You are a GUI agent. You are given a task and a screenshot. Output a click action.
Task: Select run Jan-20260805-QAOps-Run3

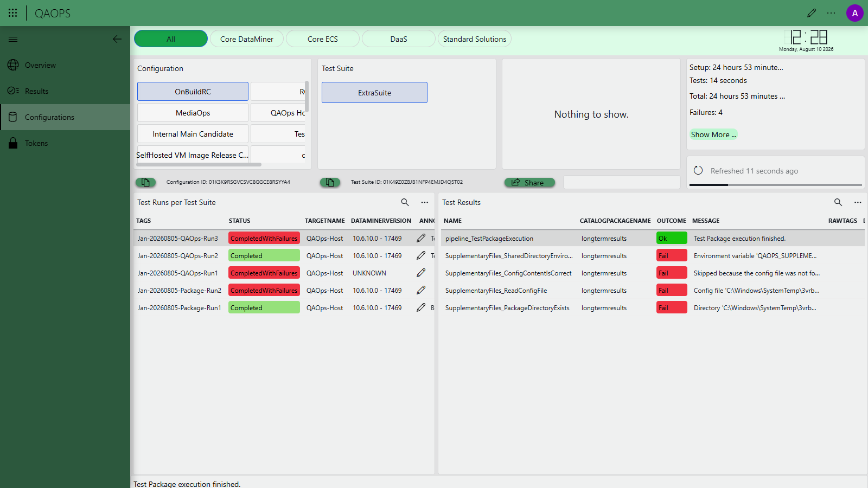tap(284, 238)
